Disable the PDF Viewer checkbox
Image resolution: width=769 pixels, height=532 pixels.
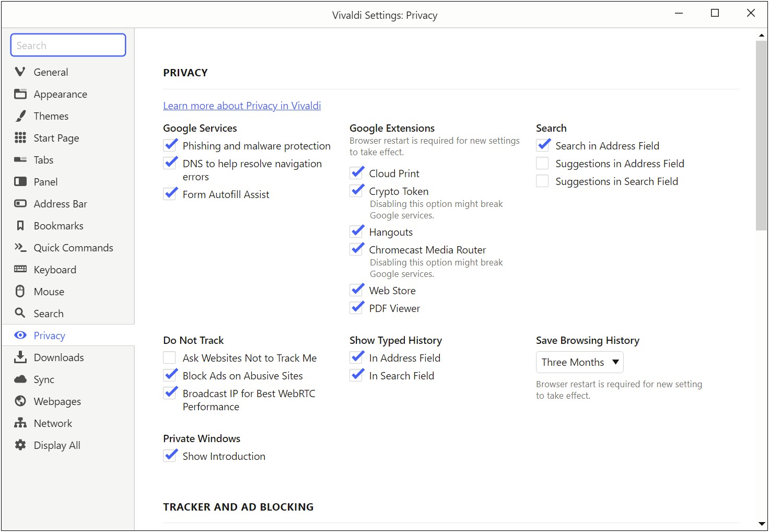pos(356,308)
